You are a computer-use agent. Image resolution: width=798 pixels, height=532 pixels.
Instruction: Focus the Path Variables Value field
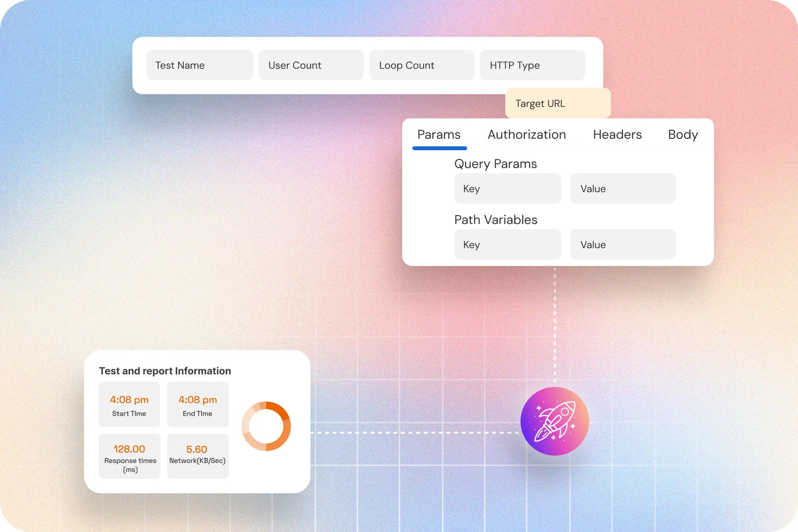click(x=622, y=245)
